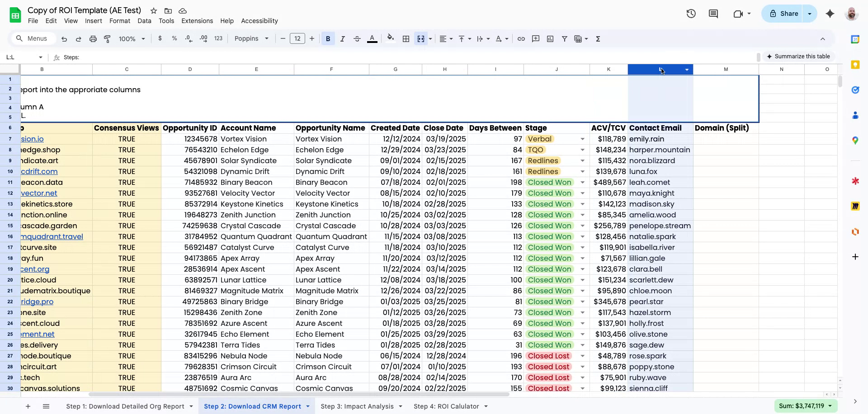
Task: Open the fill color picker
Action: point(391,39)
